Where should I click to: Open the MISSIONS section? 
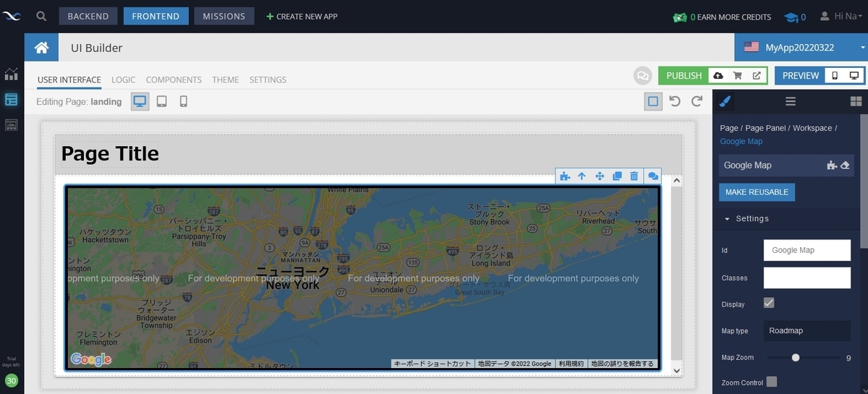click(224, 16)
